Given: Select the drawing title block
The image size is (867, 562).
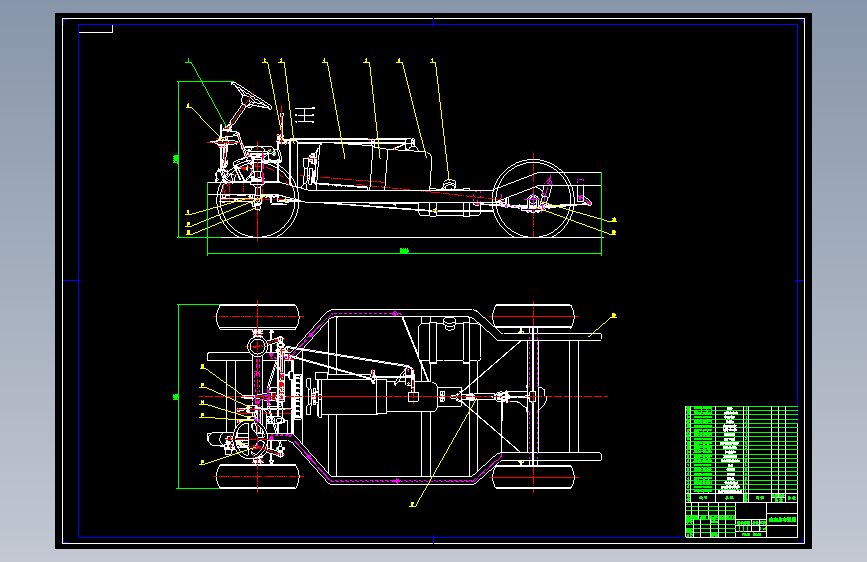Looking at the screenshot, I should [x=741, y=519].
